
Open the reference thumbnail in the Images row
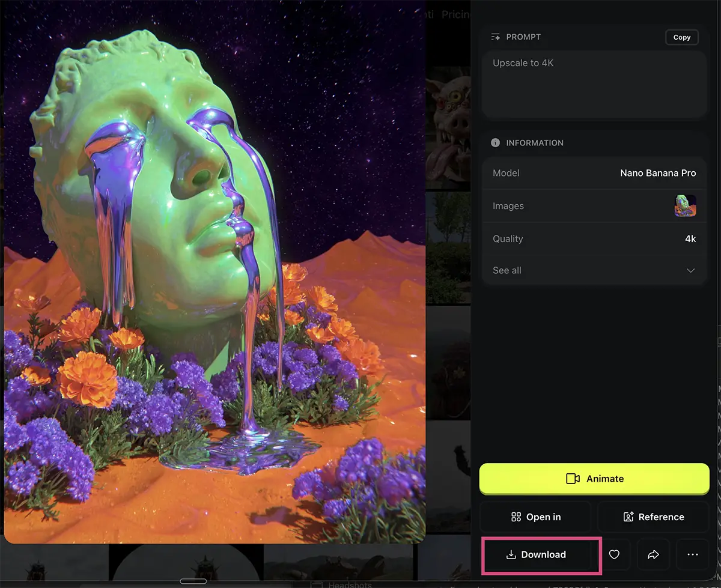coord(685,206)
